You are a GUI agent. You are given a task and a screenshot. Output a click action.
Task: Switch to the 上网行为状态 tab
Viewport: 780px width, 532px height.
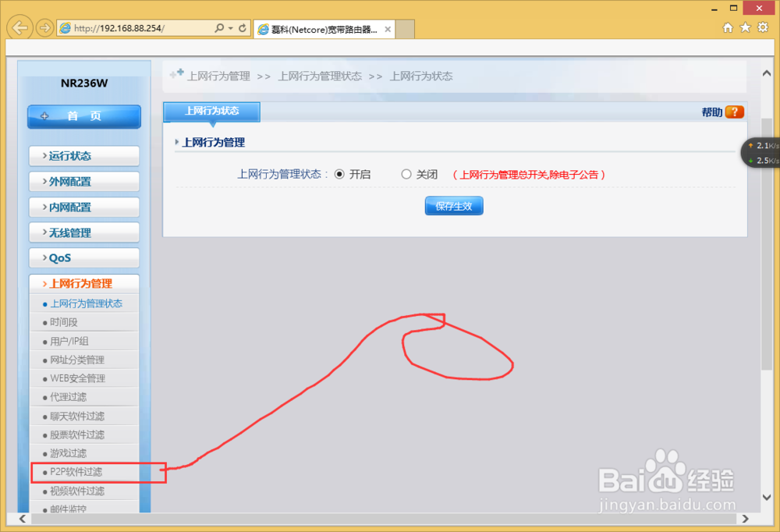[x=211, y=112]
